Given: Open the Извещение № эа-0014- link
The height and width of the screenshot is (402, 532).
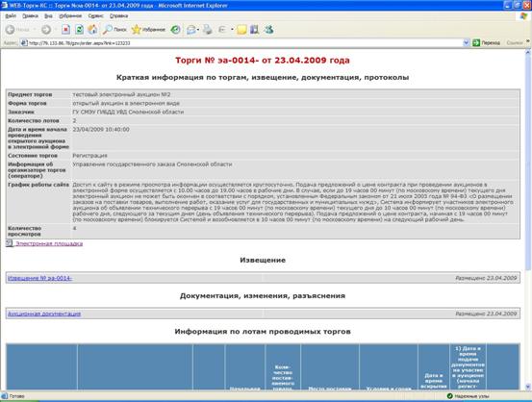Looking at the screenshot, I should pyautogui.click(x=39, y=278).
